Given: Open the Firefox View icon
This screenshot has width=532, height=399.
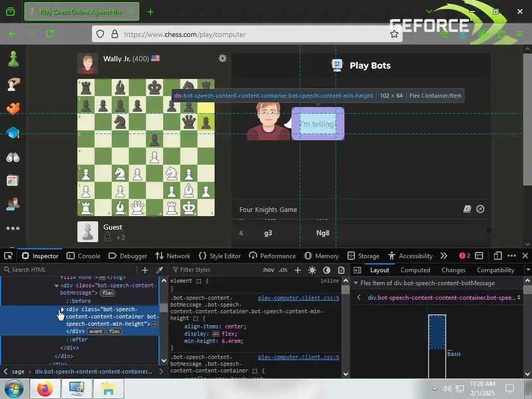Looking at the screenshot, I should (10, 12).
